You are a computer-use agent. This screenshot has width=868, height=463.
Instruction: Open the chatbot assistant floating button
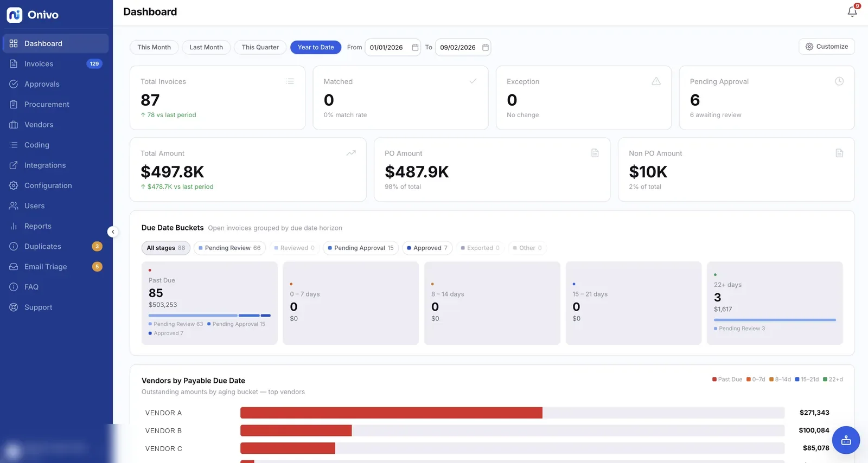point(846,440)
